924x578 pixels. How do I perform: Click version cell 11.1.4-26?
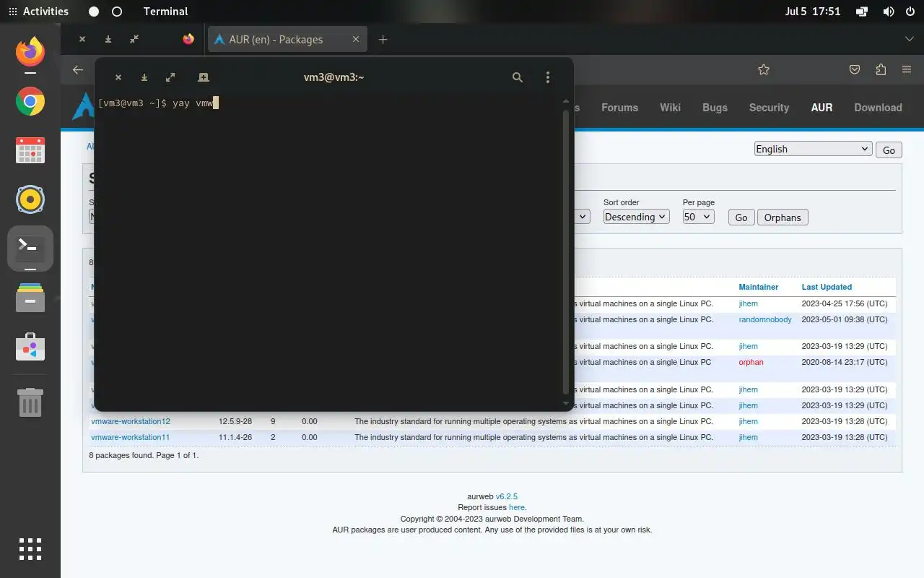235,437
